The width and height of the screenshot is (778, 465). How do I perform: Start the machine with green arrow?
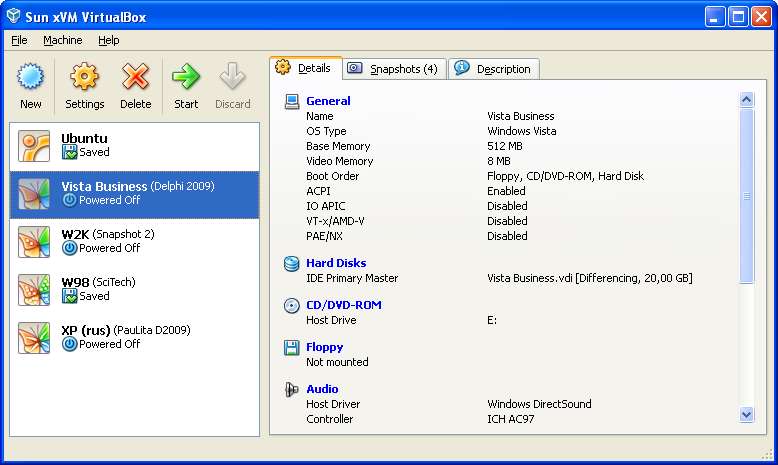tap(186, 77)
